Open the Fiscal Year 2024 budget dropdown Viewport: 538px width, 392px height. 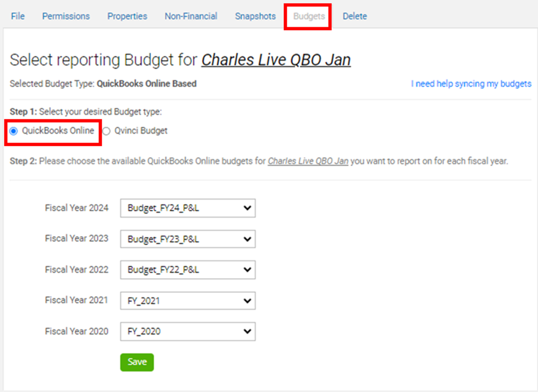pyautogui.click(x=188, y=208)
